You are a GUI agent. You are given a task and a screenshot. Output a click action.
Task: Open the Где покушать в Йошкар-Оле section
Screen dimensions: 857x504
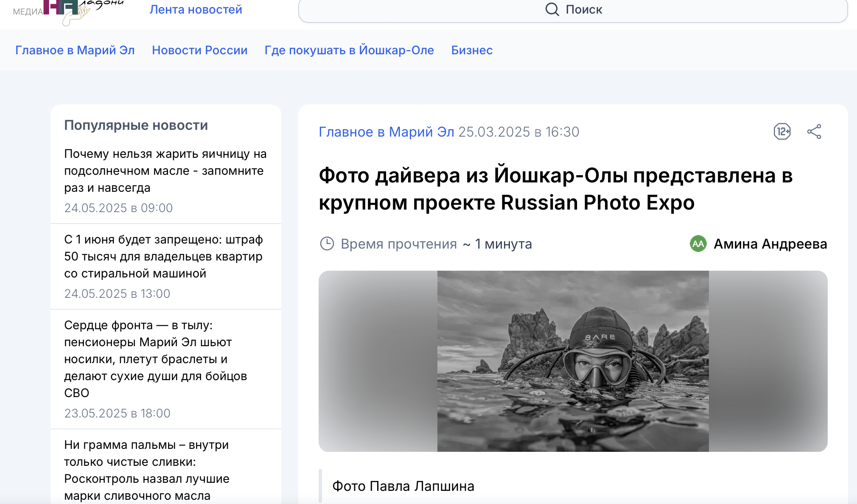(349, 50)
